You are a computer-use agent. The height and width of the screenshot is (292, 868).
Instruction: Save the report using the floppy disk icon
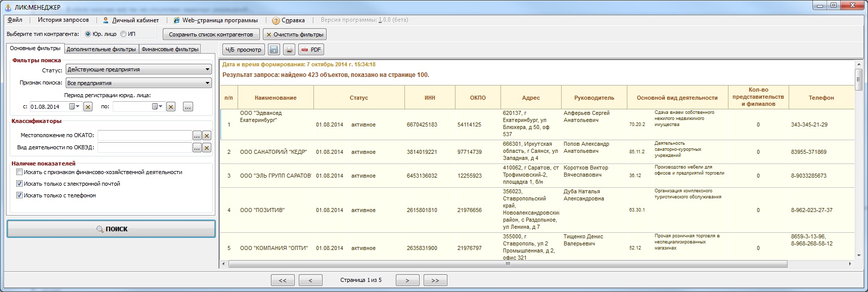tap(273, 50)
